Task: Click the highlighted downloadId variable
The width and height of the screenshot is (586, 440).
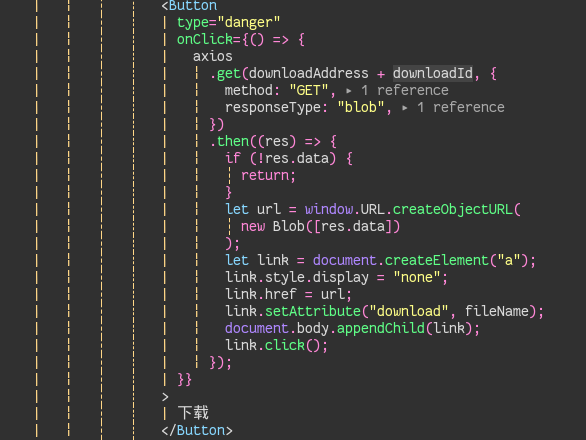Action: (433, 73)
